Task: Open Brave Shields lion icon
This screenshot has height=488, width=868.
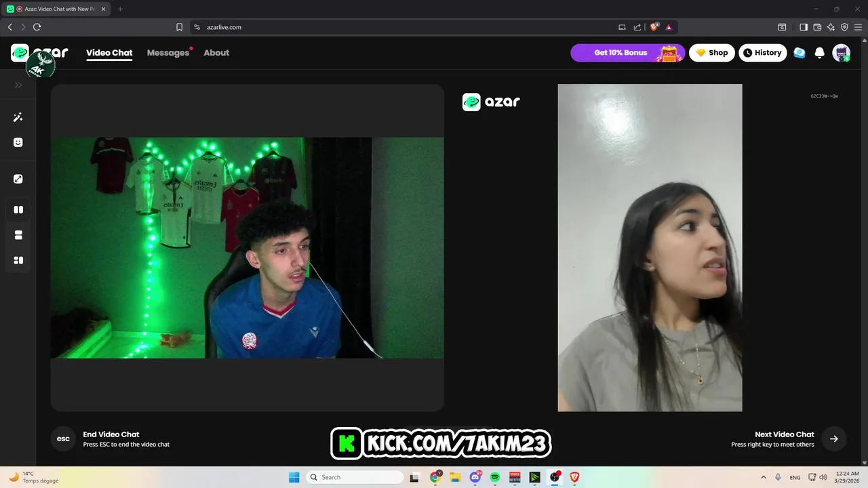Action: coord(654,27)
